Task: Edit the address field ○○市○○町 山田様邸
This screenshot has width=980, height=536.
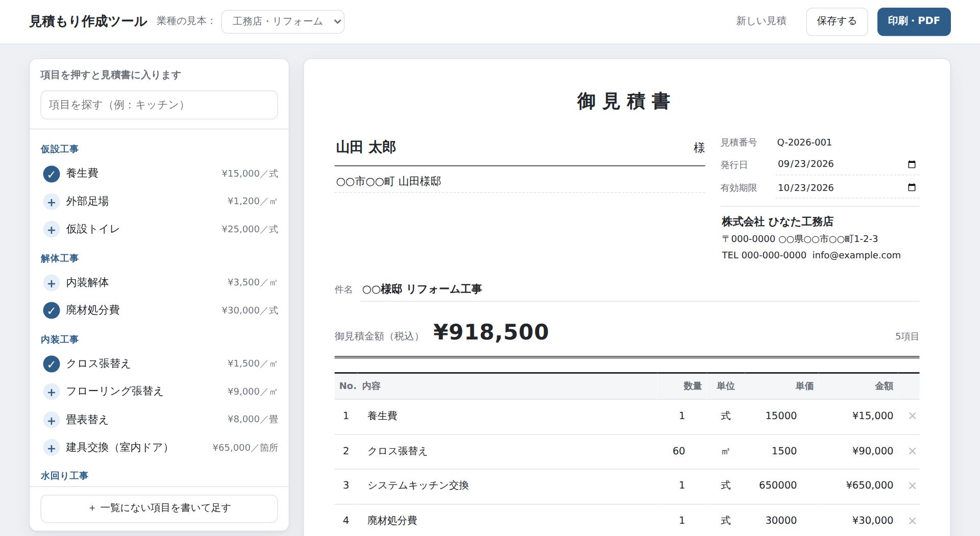Action: tap(520, 182)
